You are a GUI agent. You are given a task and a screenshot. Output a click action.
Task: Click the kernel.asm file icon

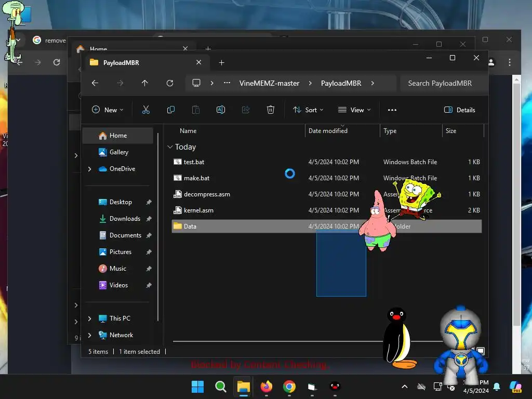[x=178, y=210]
